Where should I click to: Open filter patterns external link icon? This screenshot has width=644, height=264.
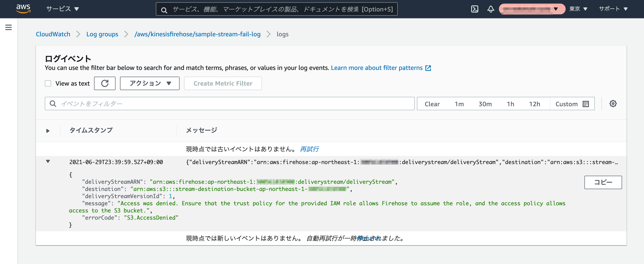click(428, 68)
